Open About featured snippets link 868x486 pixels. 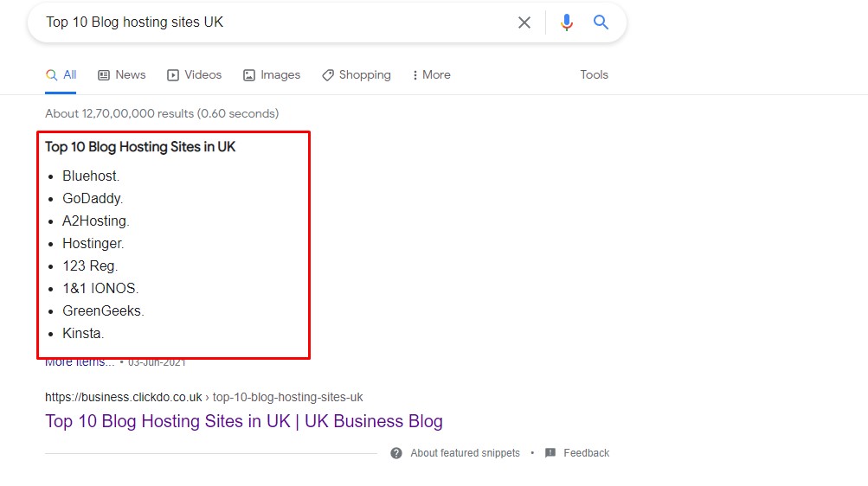465,453
